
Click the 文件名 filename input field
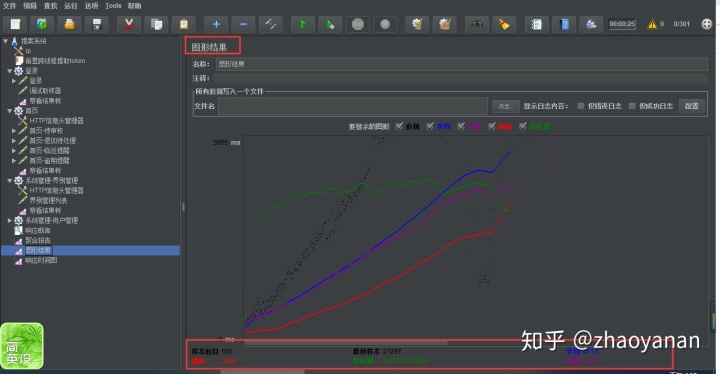point(353,106)
